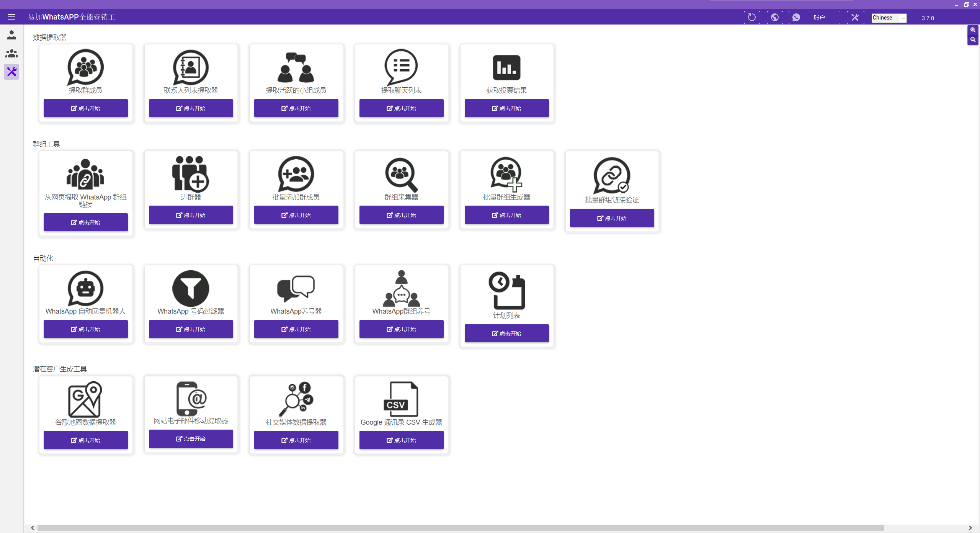Viewport: 980px width, 533px height.
Task: Click the 数据提取器 section heading
Action: point(50,38)
